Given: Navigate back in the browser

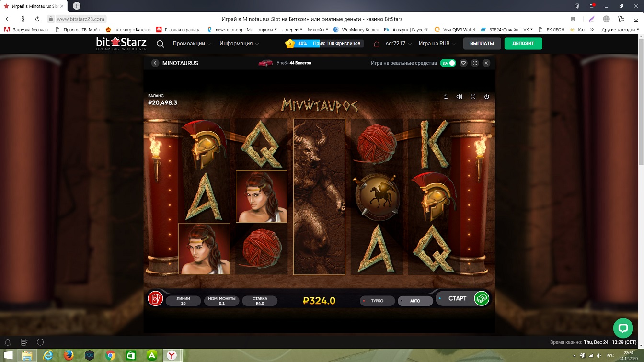Looking at the screenshot, I should tap(8, 19).
